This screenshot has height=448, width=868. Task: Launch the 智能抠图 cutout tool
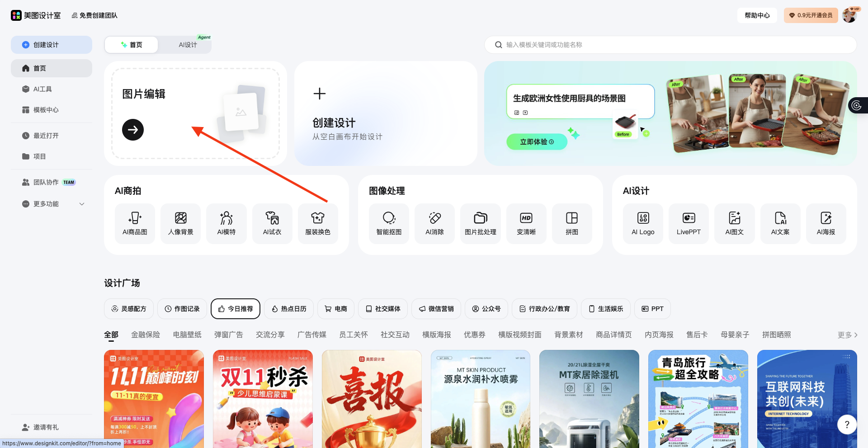point(389,224)
